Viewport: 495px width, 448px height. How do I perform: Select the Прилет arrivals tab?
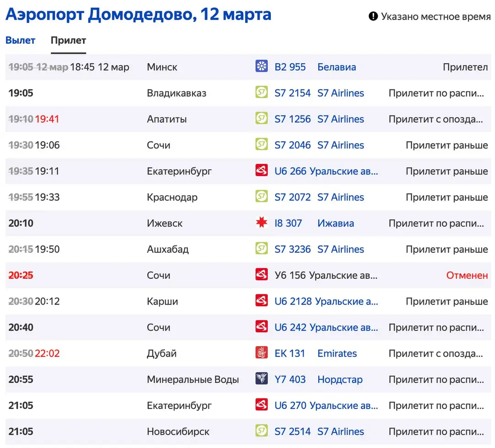pos(68,40)
